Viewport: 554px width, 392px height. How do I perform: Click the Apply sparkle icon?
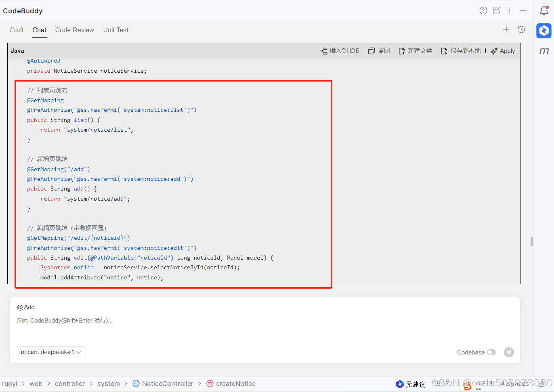pyautogui.click(x=494, y=51)
